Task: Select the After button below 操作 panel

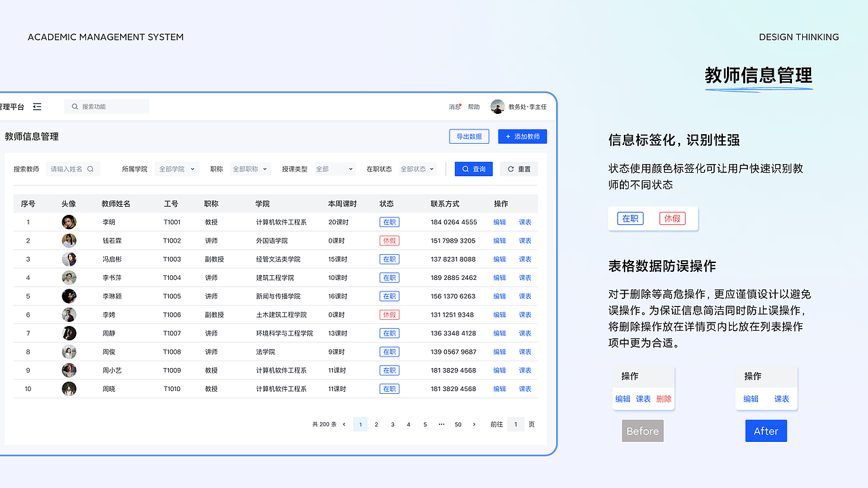Action: pos(766,430)
